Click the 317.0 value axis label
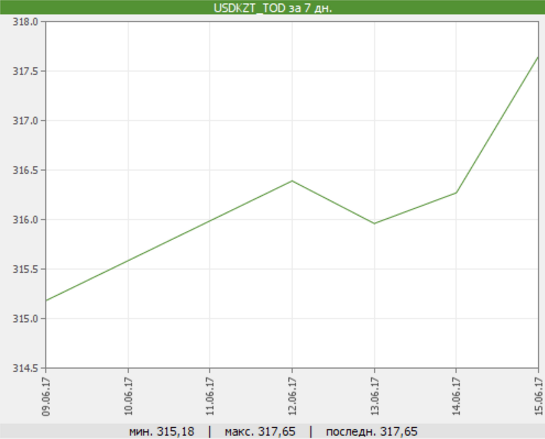The width and height of the screenshot is (545, 439). click(x=25, y=121)
